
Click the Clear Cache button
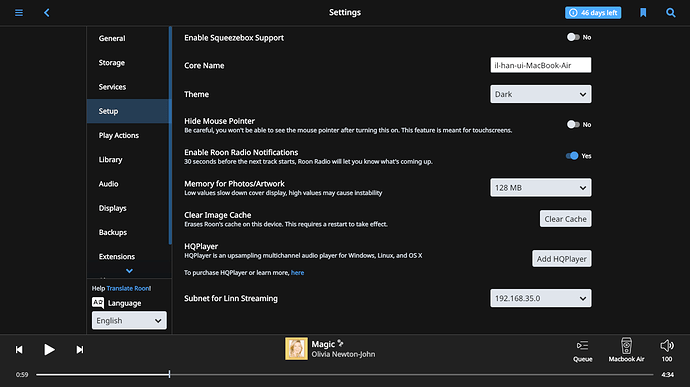click(565, 219)
